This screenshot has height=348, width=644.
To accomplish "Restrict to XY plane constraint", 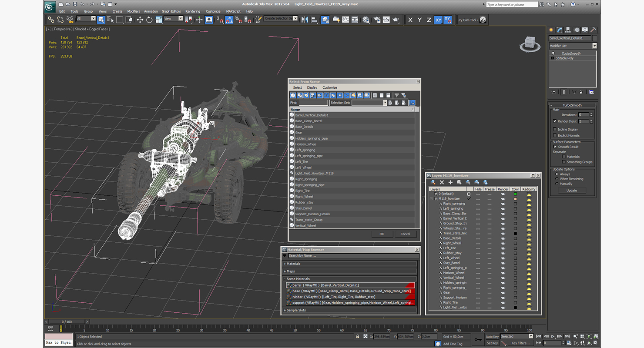I will point(438,20).
